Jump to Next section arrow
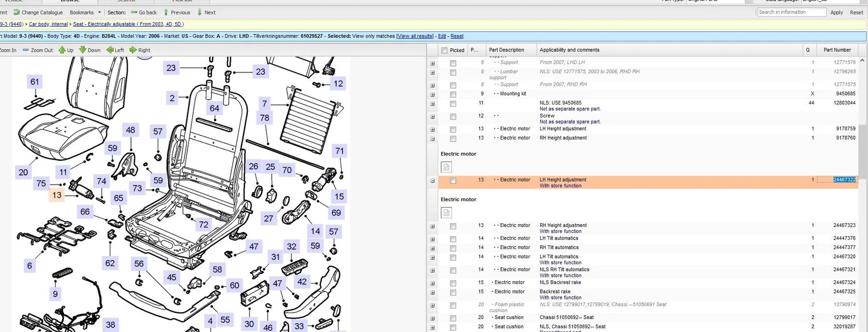 (199, 13)
